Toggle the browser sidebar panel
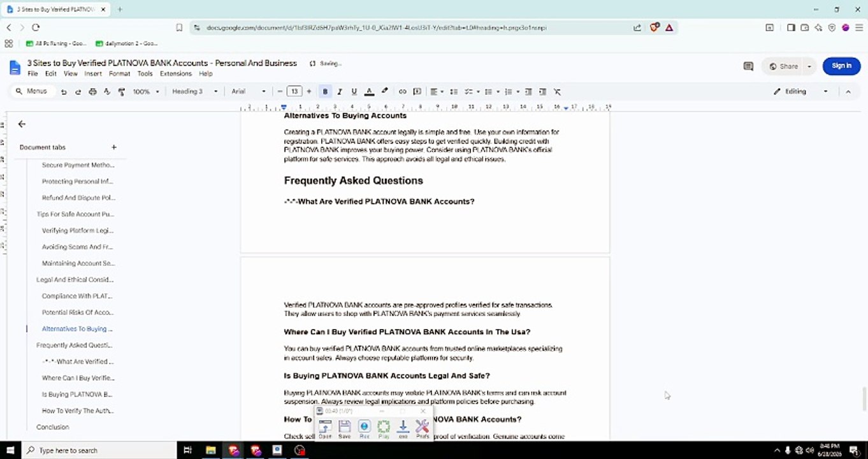The width and height of the screenshot is (868, 459). (x=791, y=27)
